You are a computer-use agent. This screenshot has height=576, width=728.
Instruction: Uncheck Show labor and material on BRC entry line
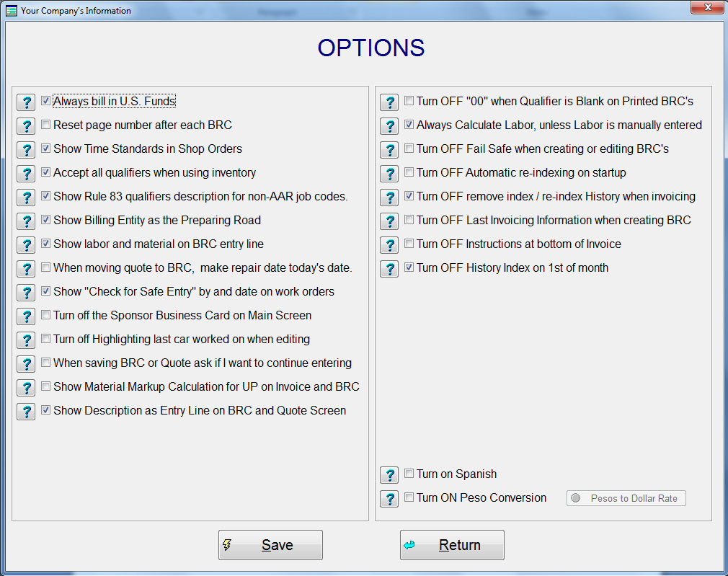(46, 244)
